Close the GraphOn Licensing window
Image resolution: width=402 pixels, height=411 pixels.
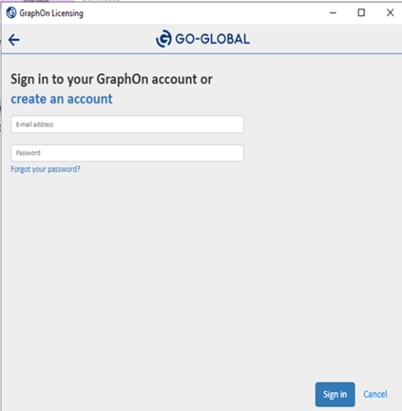point(390,13)
